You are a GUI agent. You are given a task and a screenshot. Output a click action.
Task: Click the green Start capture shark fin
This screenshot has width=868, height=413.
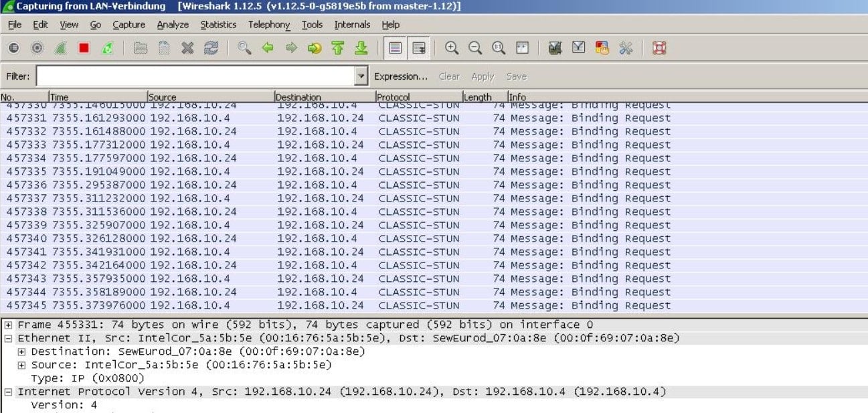(x=60, y=48)
